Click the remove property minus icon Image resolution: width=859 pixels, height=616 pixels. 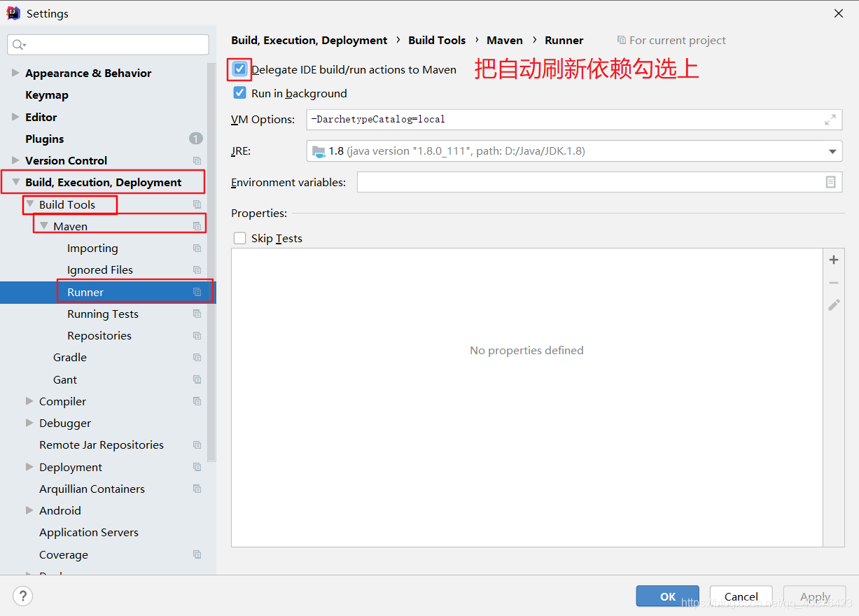[x=834, y=283]
